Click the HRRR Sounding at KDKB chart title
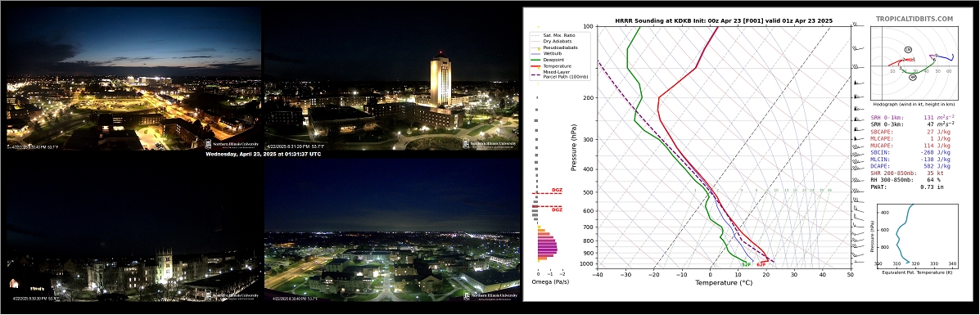 click(x=724, y=20)
